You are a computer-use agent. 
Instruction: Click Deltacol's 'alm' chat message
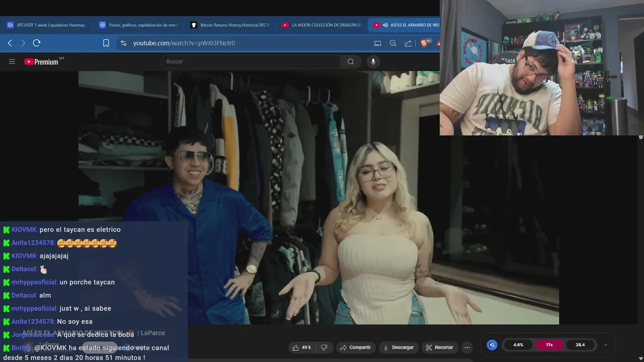[45, 295]
